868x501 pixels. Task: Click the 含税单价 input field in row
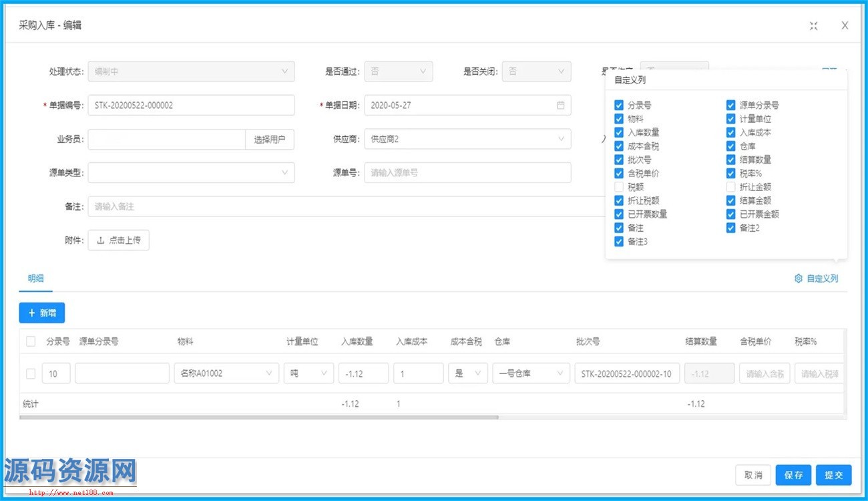pyautogui.click(x=765, y=373)
